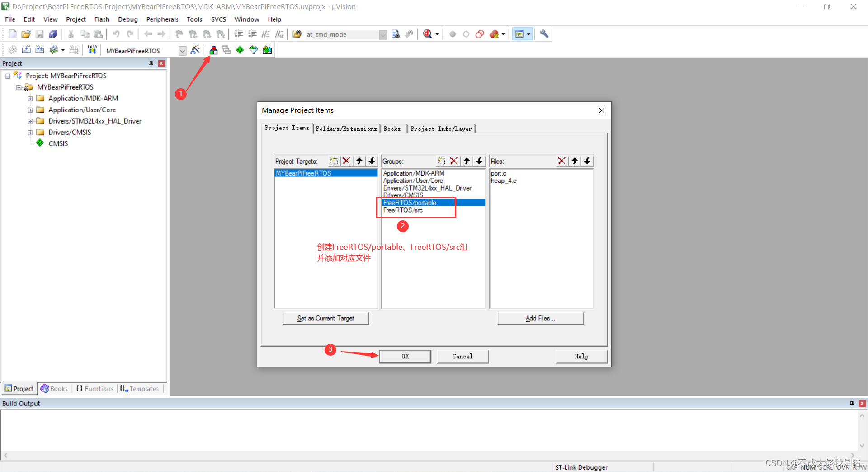Collapse the MYBearPiFreeRTOS target node

click(x=19, y=87)
